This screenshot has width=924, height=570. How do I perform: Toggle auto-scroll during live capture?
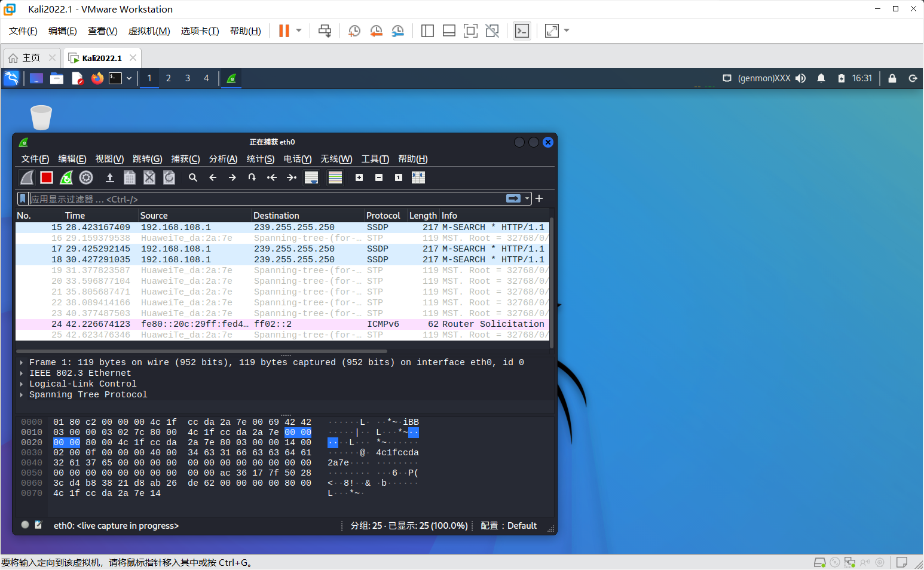(x=311, y=177)
